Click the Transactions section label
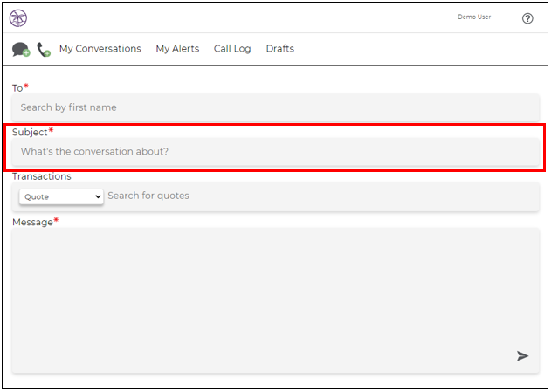 coord(42,176)
